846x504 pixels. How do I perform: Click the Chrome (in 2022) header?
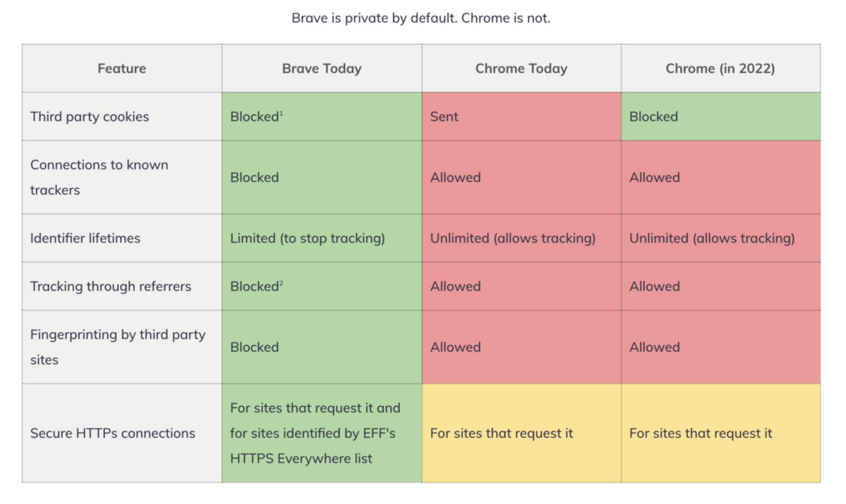(720, 69)
